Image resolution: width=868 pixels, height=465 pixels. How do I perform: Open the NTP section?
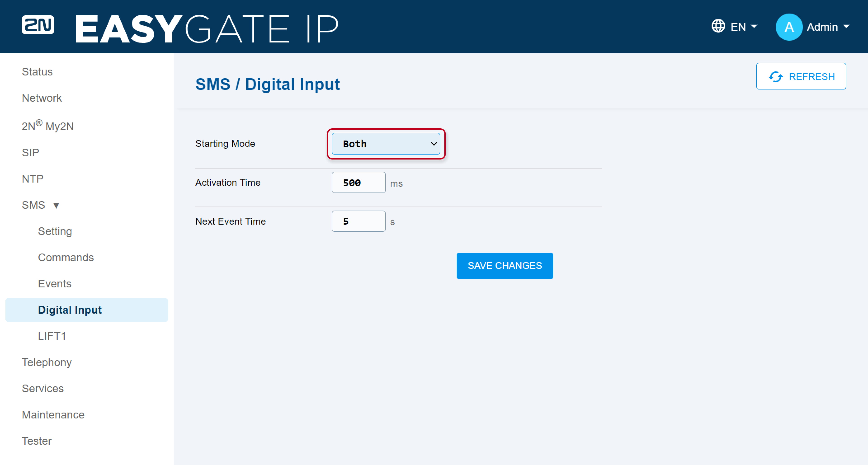coord(32,179)
